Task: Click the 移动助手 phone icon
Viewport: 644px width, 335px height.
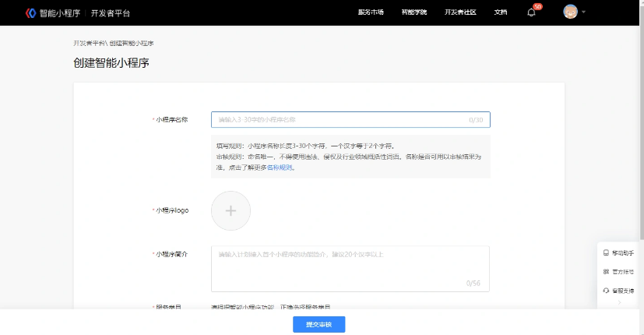Action: pyautogui.click(x=606, y=253)
